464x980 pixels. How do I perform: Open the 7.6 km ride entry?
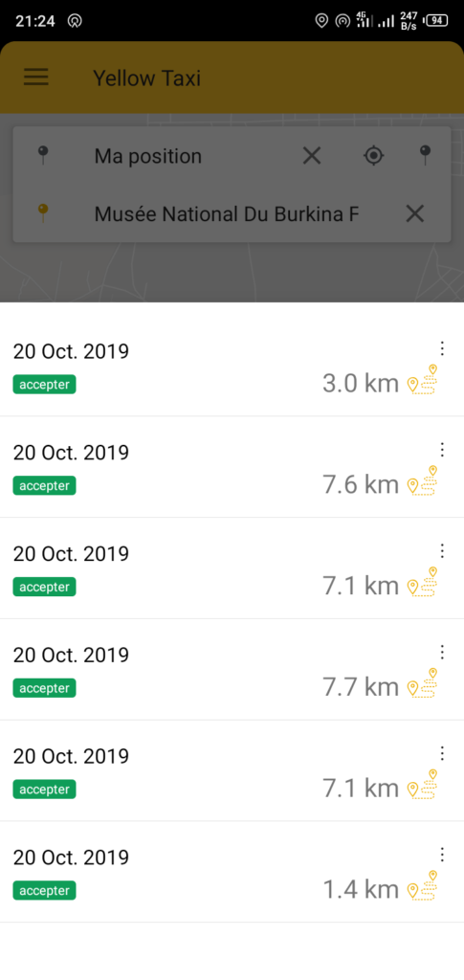click(x=232, y=467)
